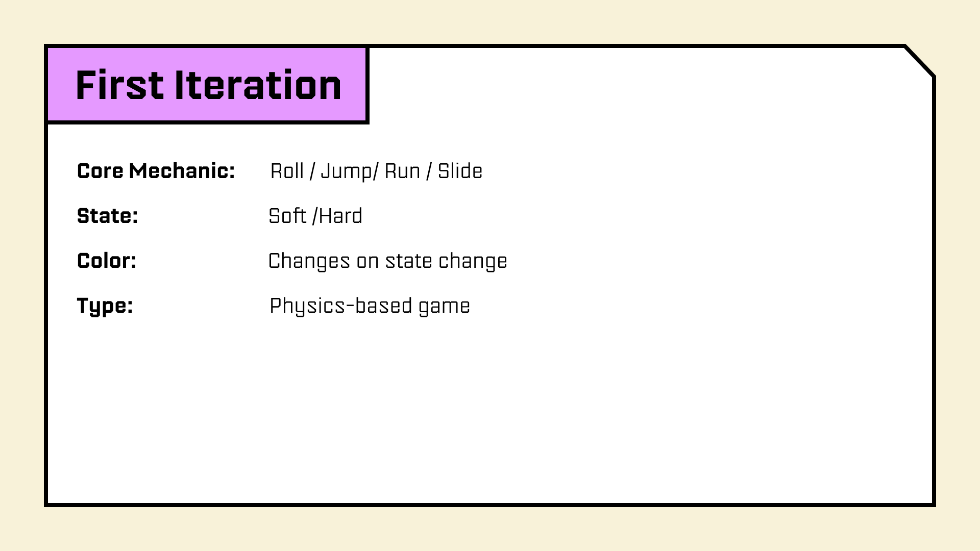The image size is (980, 551).
Task: Click the word Jump in mechanics
Action: point(347,171)
